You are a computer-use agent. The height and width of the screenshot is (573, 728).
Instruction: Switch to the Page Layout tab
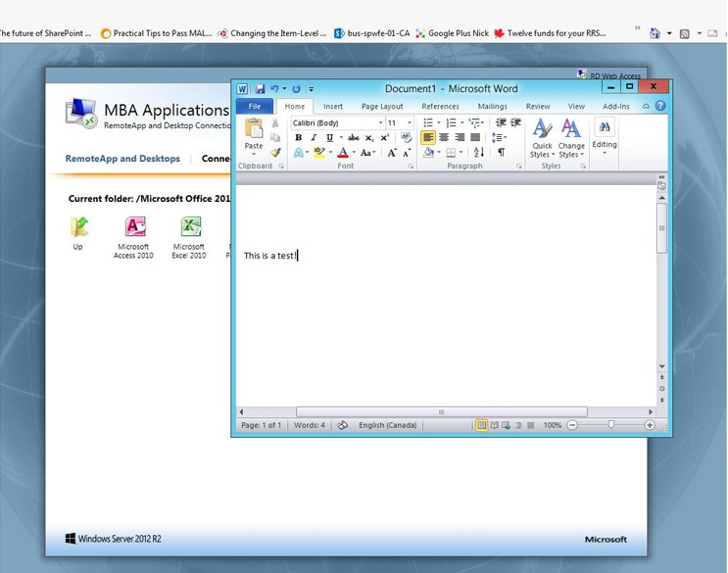click(382, 106)
